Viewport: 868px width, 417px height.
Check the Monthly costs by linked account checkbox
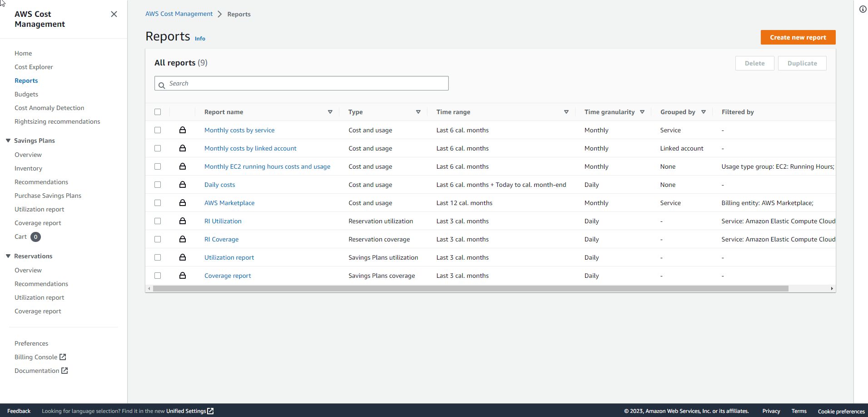click(x=158, y=148)
